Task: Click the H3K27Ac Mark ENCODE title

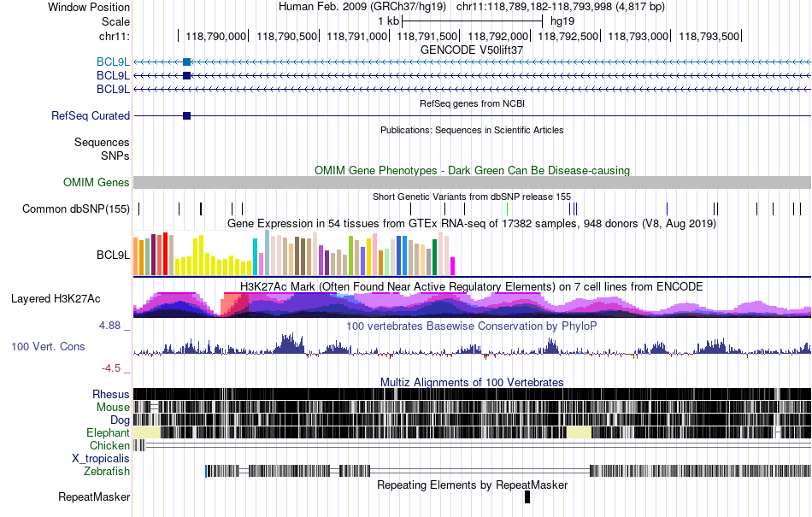Action: coord(471,287)
